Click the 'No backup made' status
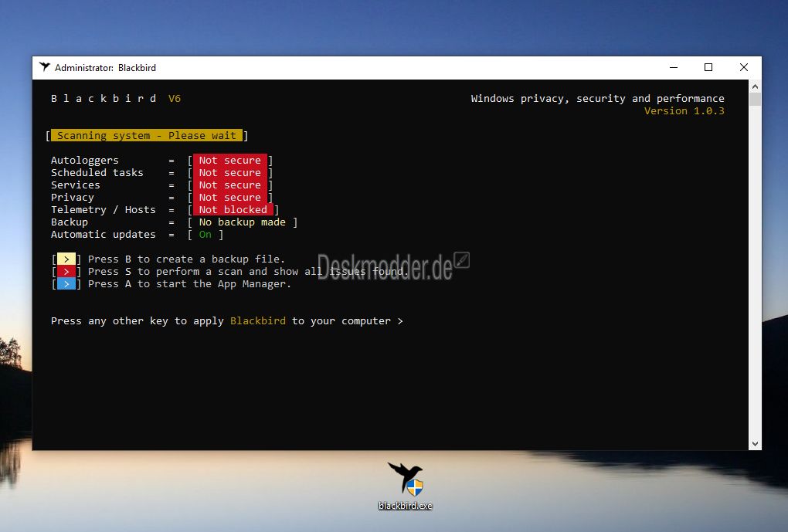Screen dimensions: 788x532 [243, 222]
